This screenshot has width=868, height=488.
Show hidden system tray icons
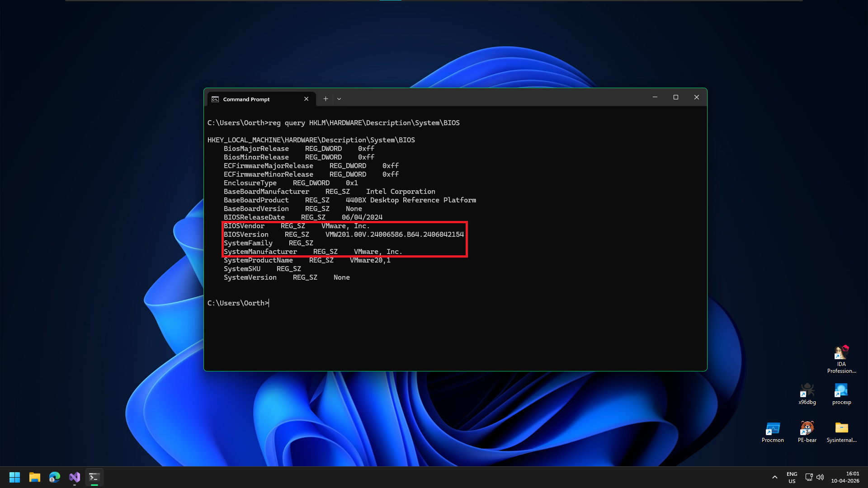pyautogui.click(x=774, y=477)
